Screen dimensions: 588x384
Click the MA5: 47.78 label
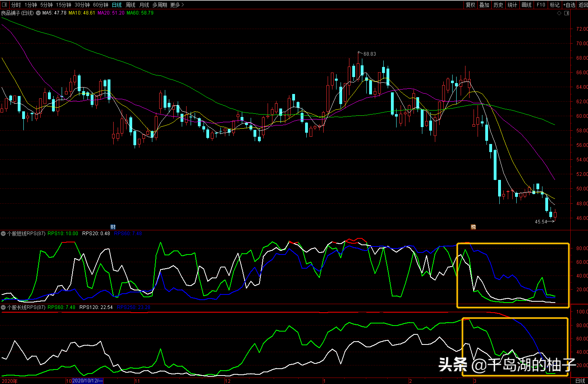(x=54, y=13)
